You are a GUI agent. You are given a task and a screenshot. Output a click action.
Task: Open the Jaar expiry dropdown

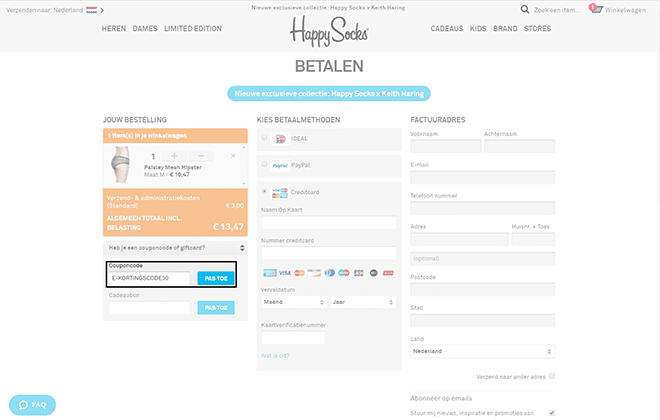tap(363, 302)
